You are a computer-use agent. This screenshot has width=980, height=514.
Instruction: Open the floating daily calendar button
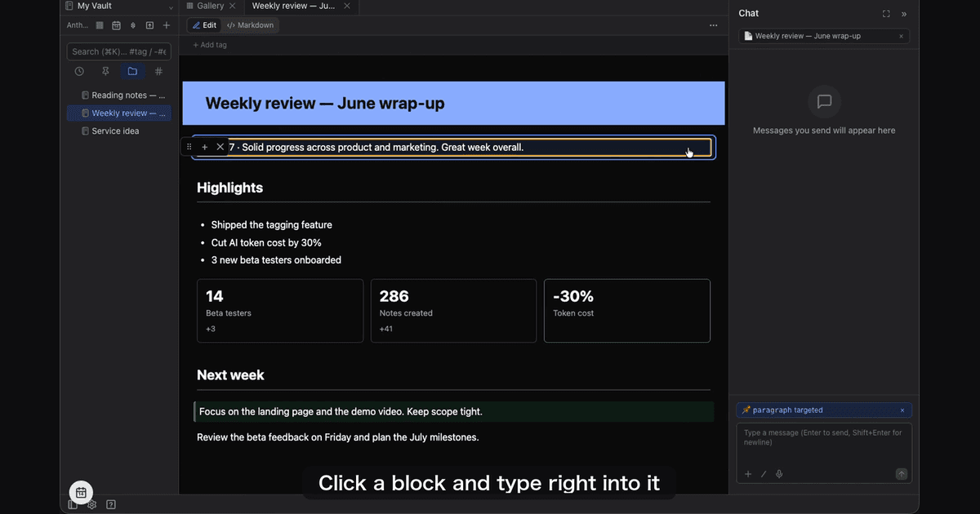(81, 493)
